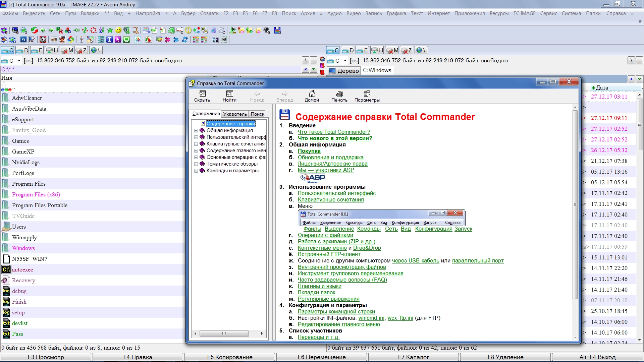The image size is (644, 362).
Task: Expand Содержание главного меню tree node
Action: [x=196, y=150]
